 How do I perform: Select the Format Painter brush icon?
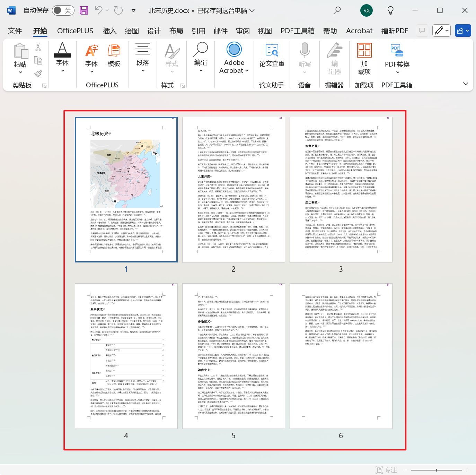tap(38, 74)
